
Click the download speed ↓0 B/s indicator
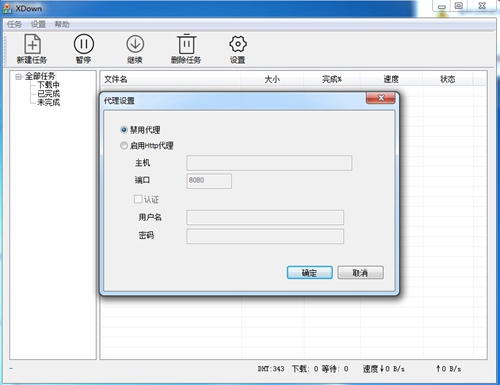coord(384,369)
